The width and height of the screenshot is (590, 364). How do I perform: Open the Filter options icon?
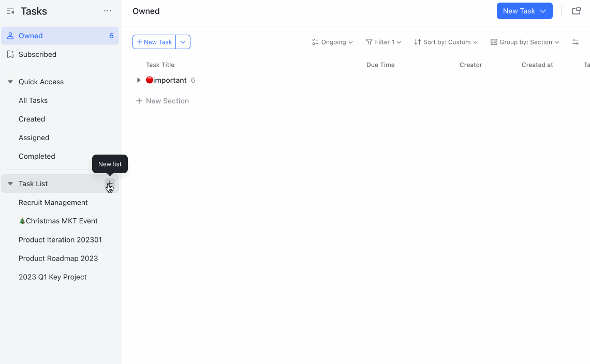click(370, 42)
